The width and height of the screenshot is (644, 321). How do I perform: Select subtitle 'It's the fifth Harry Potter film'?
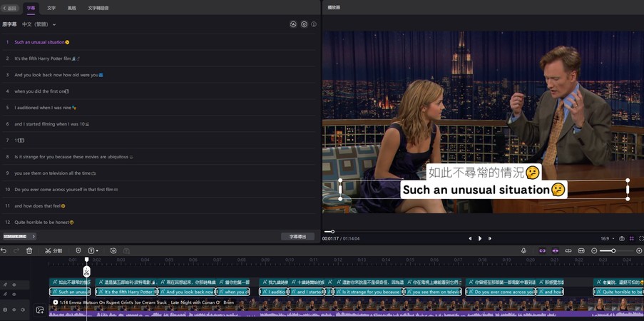click(159, 58)
